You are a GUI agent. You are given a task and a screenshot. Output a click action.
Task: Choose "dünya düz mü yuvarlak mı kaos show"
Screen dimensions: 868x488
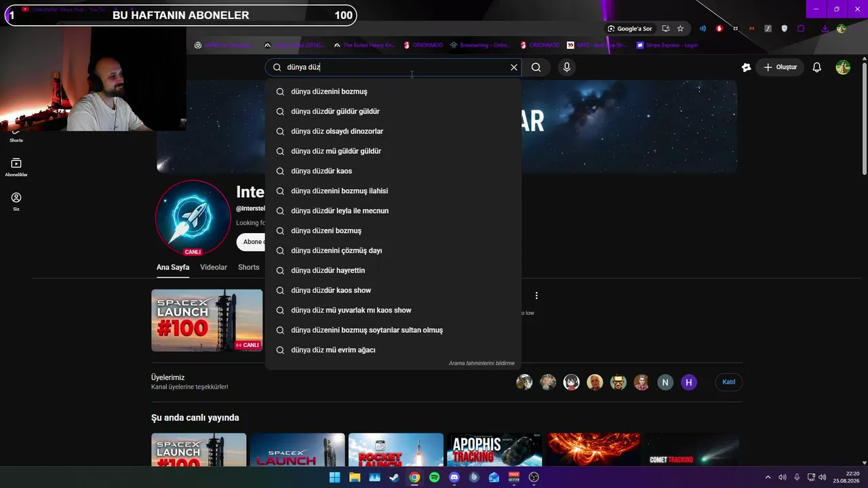pyautogui.click(x=393, y=310)
